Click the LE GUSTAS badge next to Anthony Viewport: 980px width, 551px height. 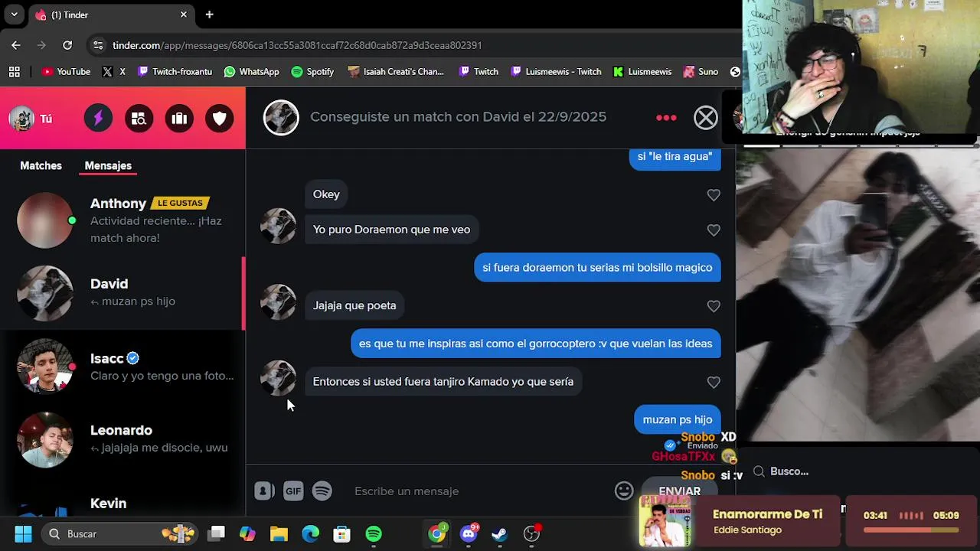pyautogui.click(x=181, y=203)
